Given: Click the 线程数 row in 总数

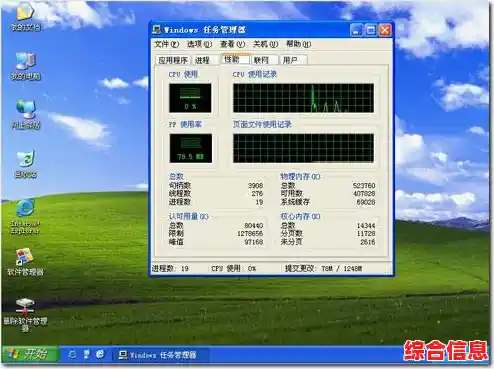Looking at the screenshot, I should (216, 194).
